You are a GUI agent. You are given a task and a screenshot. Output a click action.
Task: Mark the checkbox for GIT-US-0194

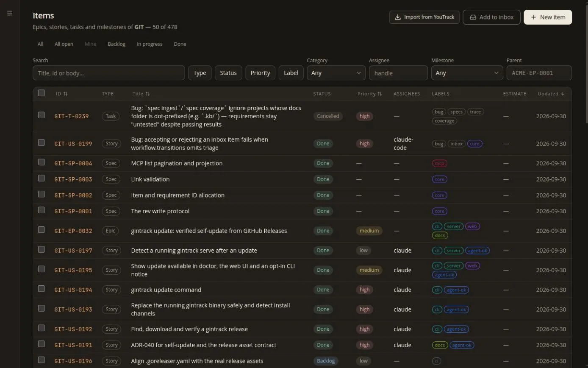pos(41,289)
